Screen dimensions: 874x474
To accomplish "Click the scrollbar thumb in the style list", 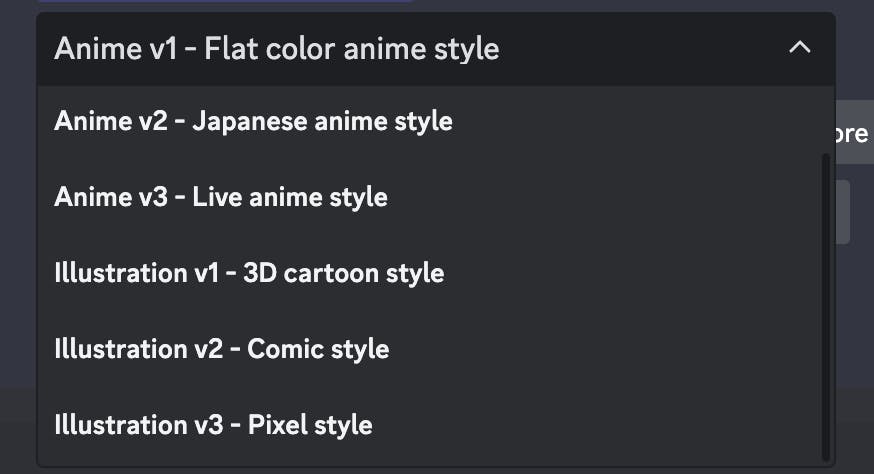I will [x=826, y=300].
